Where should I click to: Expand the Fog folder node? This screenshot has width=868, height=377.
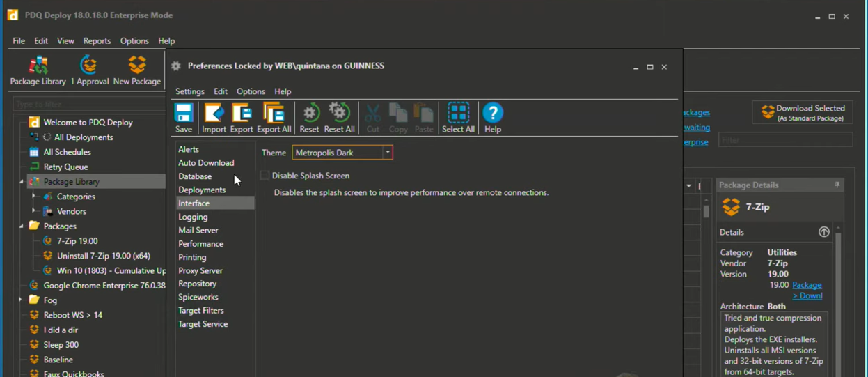pyautogui.click(x=20, y=300)
